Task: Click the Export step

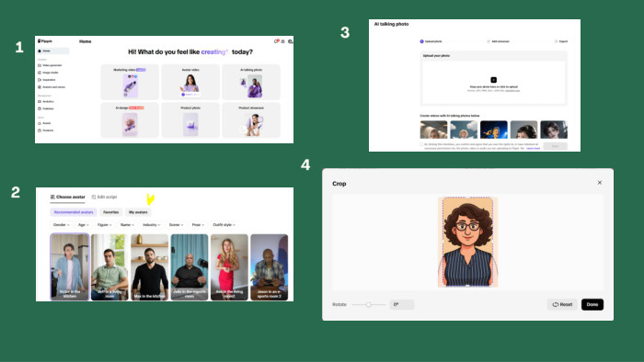Action: click(x=561, y=41)
